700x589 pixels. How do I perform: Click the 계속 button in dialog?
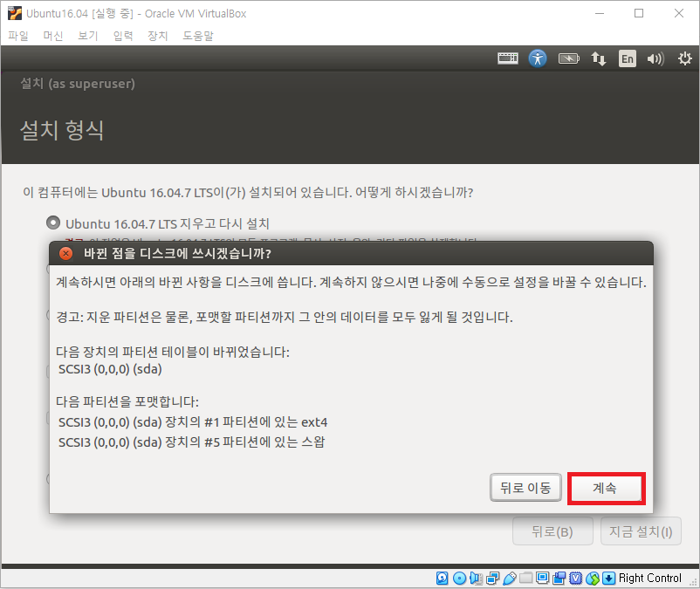(607, 488)
